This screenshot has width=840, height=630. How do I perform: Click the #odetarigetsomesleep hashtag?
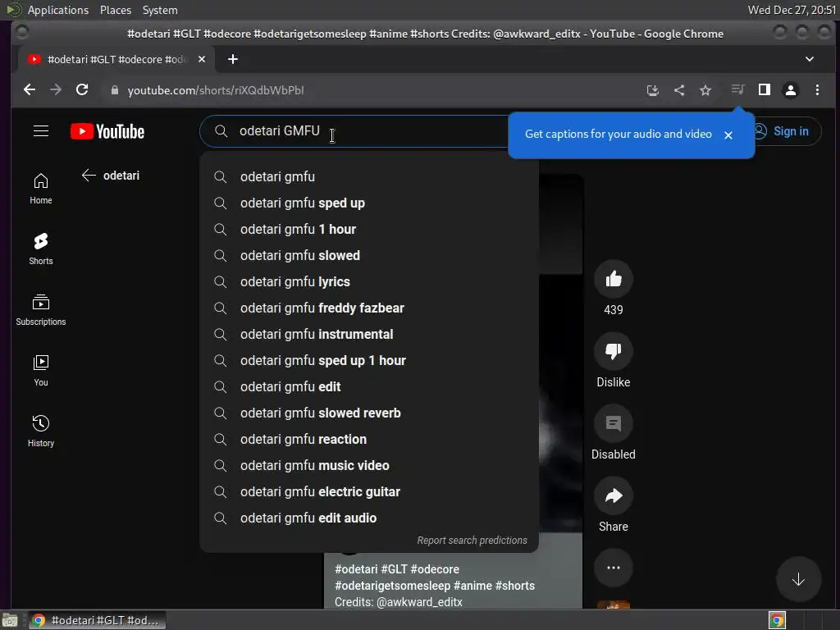click(392, 586)
